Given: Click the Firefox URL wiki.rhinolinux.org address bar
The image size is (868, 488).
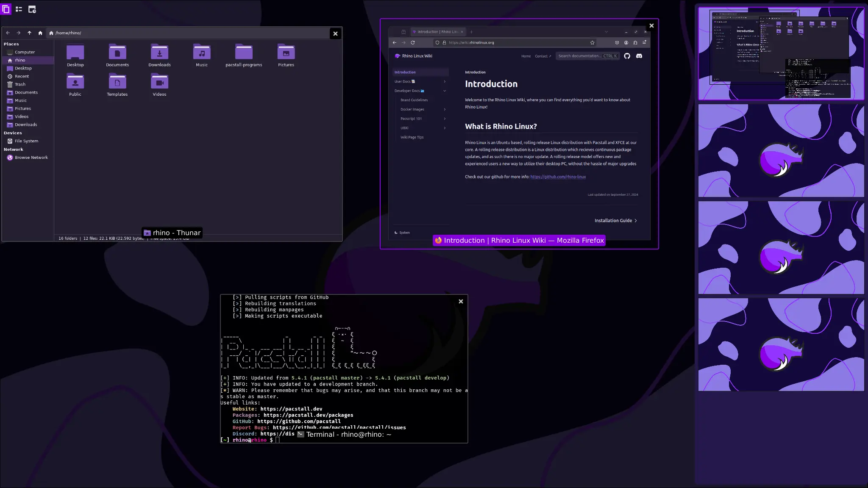Looking at the screenshot, I should pyautogui.click(x=515, y=42).
